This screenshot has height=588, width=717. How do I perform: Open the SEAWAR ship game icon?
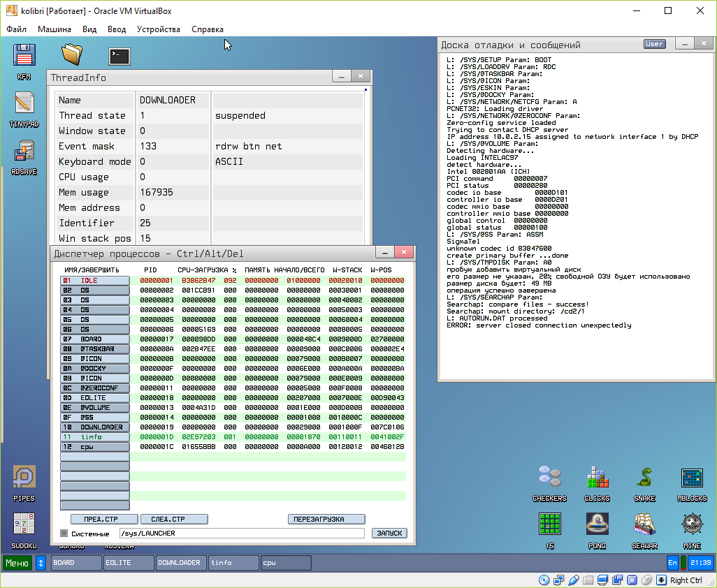click(x=644, y=525)
